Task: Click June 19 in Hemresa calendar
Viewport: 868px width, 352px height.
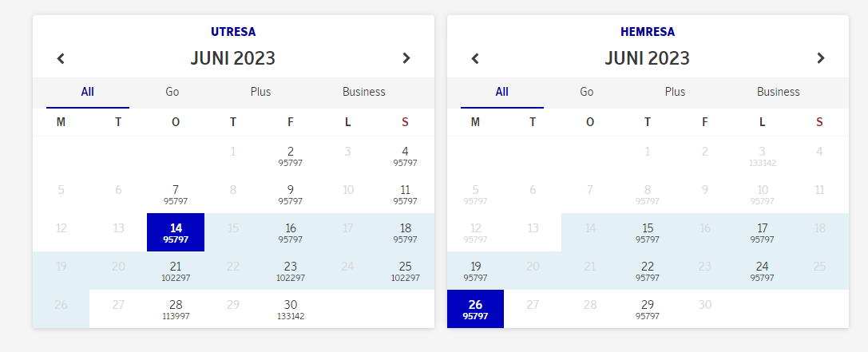Action: tap(475, 271)
